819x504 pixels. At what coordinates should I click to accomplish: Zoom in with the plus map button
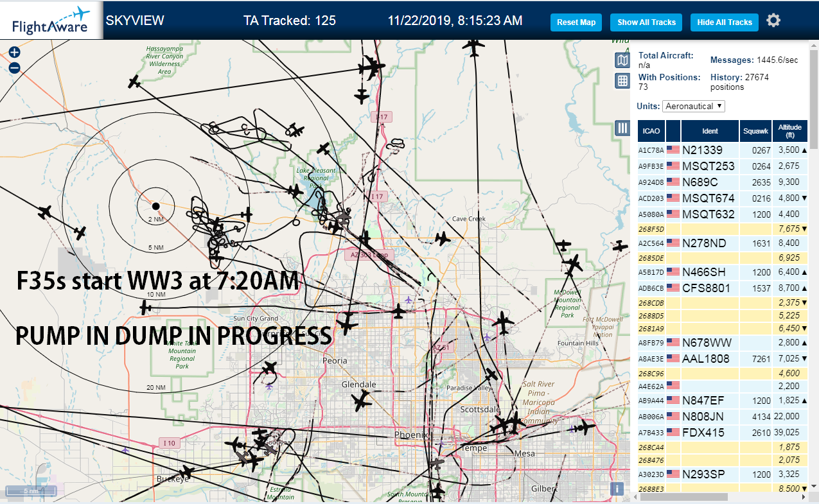pyautogui.click(x=15, y=53)
